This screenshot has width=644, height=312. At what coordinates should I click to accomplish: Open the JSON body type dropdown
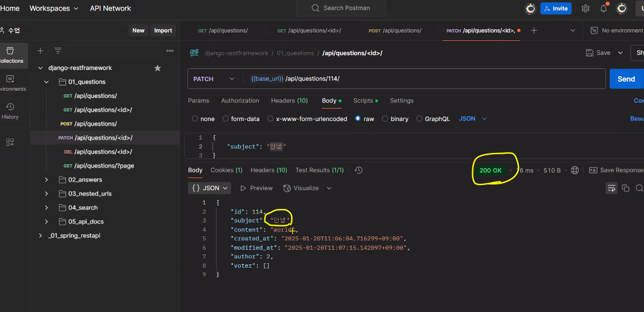(472, 119)
